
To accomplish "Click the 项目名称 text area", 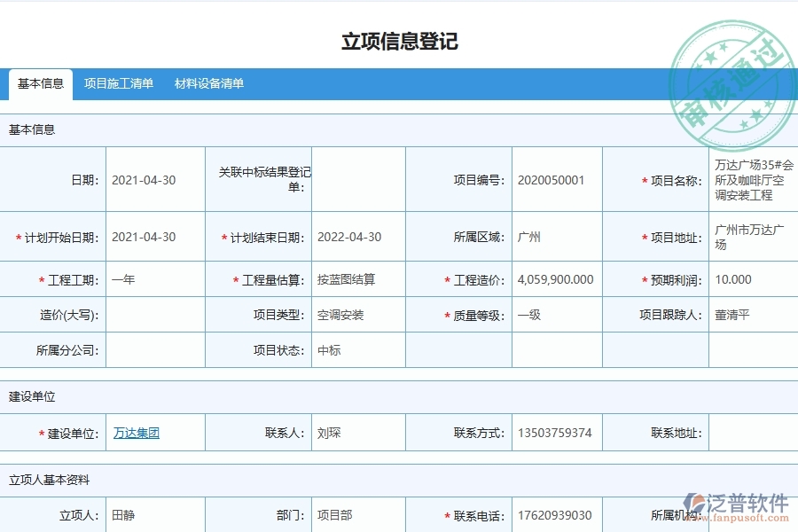I will click(751, 179).
